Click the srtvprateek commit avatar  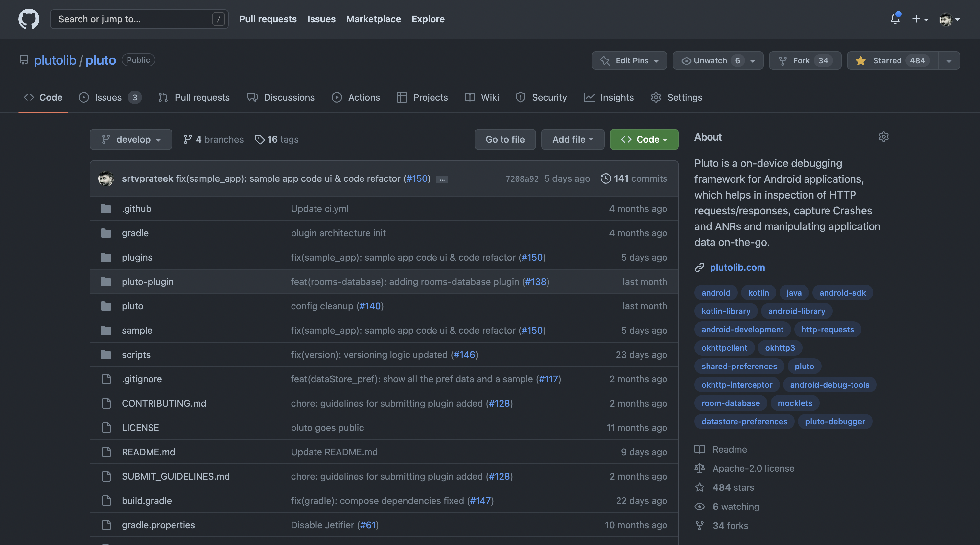coord(106,178)
